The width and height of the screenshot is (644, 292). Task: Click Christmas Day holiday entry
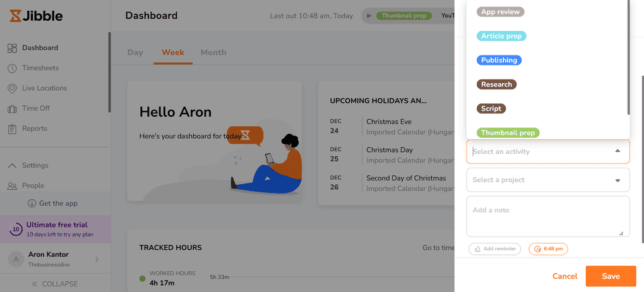(390, 150)
